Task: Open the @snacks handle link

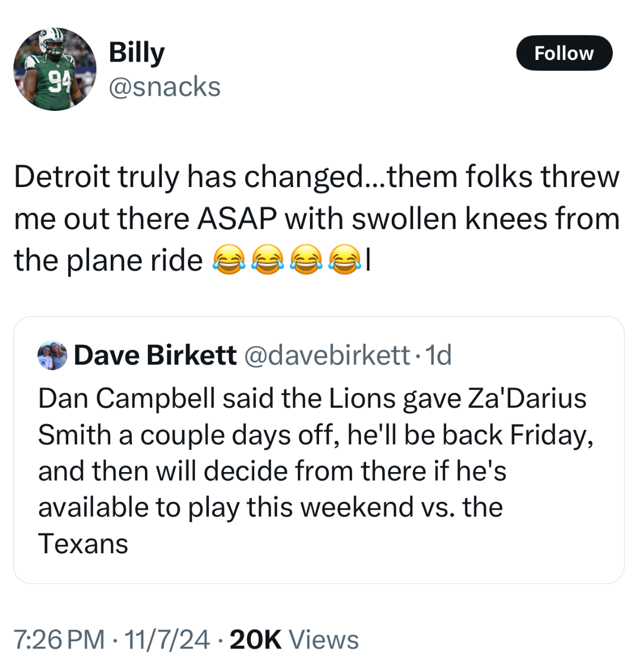Action: pyautogui.click(x=165, y=87)
